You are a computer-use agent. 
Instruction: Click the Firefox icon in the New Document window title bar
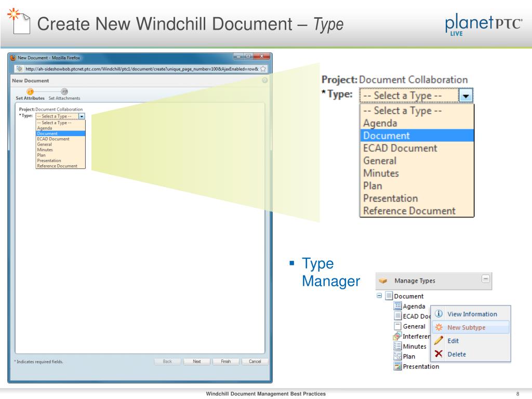(x=13, y=58)
